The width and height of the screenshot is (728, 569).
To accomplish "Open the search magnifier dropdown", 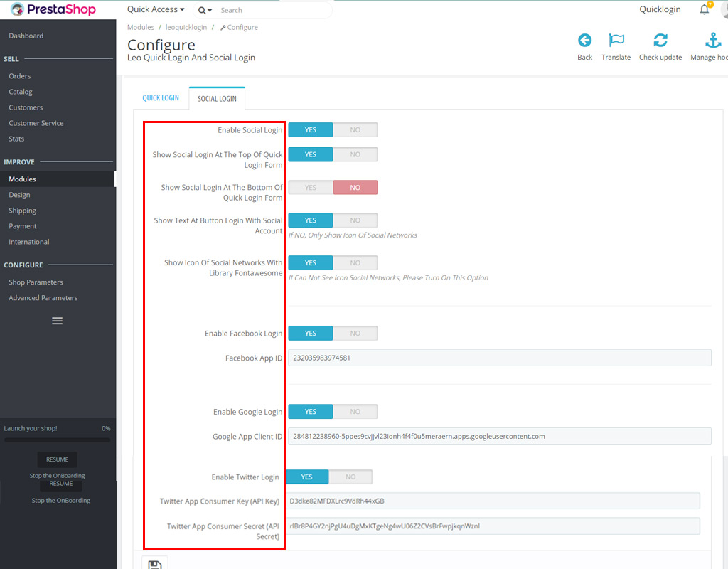I will point(205,10).
